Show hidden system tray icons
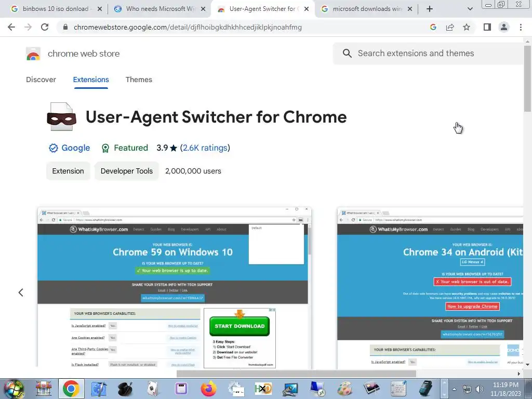This screenshot has width=532, height=399. (x=454, y=389)
